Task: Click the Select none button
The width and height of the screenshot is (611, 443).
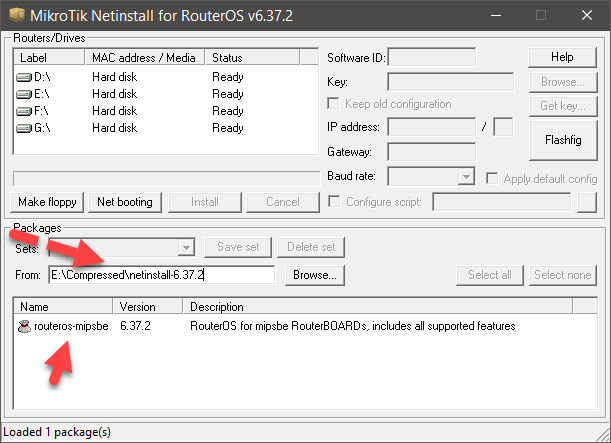Action: tap(563, 275)
